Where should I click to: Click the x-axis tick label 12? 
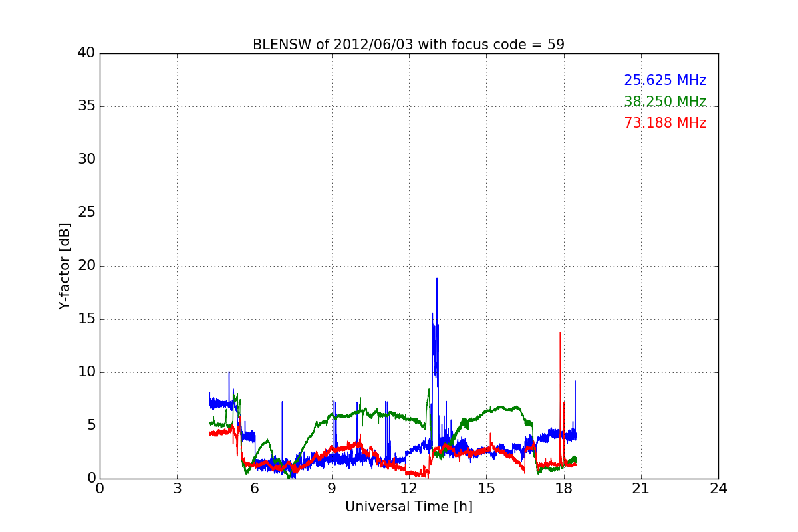[409, 488]
